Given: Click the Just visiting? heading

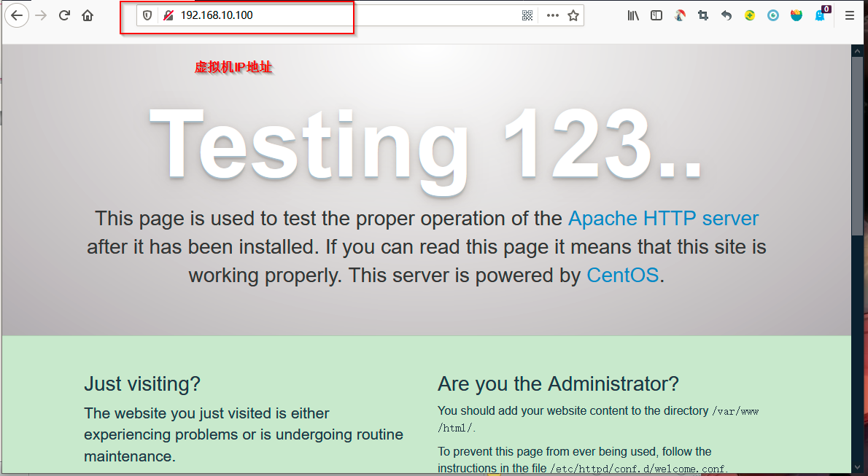Looking at the screenshot, I should pos(142,383).
